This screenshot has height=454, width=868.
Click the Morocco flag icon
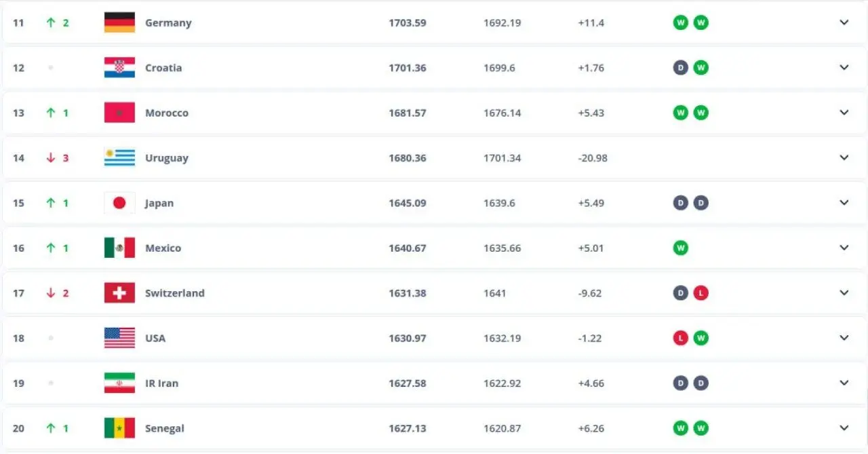pos(119,113)
